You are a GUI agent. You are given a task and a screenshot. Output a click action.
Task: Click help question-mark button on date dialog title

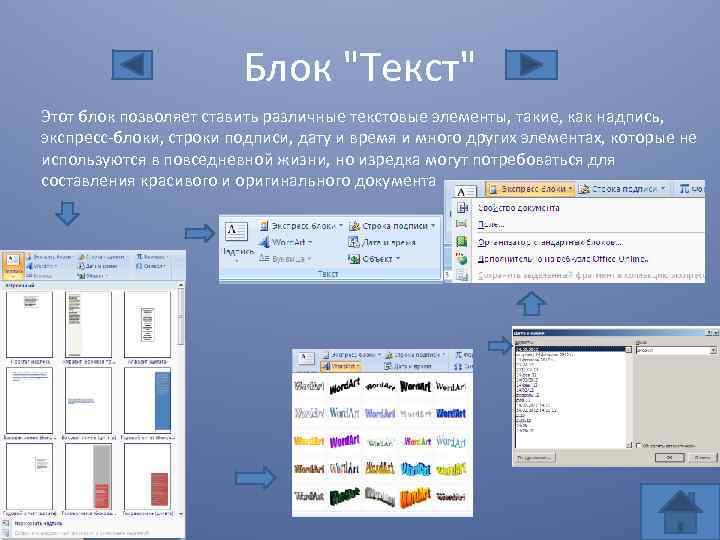click(709, 332)
